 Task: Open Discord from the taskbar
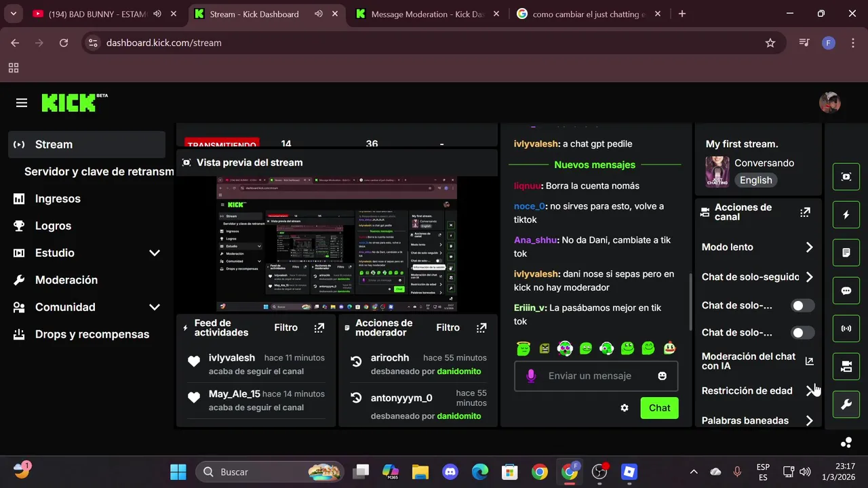(450, 472)
